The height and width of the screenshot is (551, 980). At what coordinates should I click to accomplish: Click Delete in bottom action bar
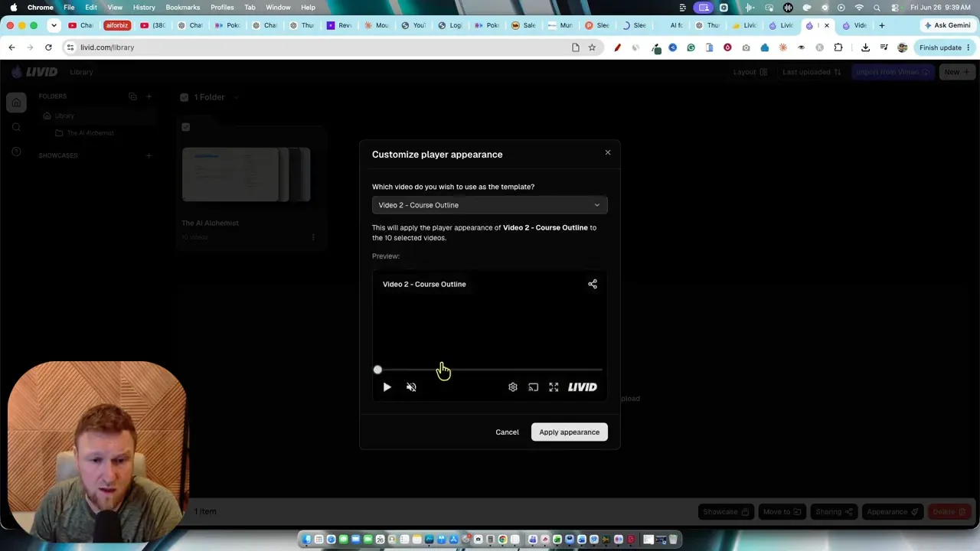(x=949, y=512)
